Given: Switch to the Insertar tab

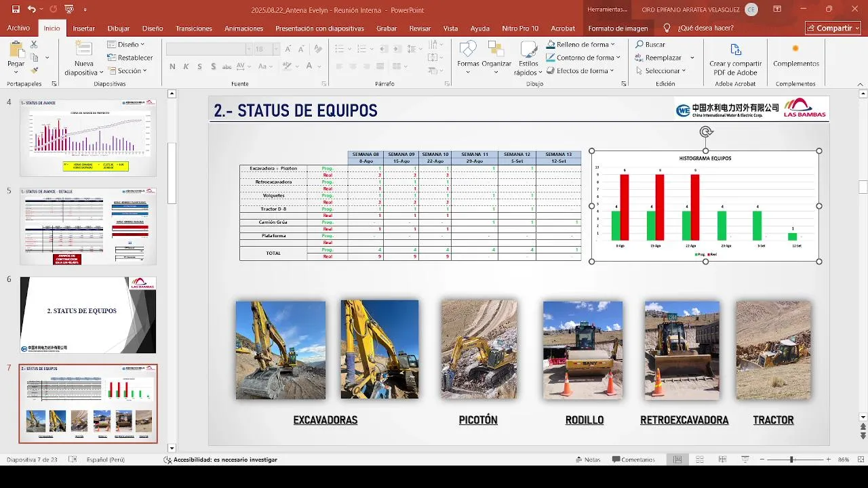Looking at the screenshot, I should (x=84, y=28).
